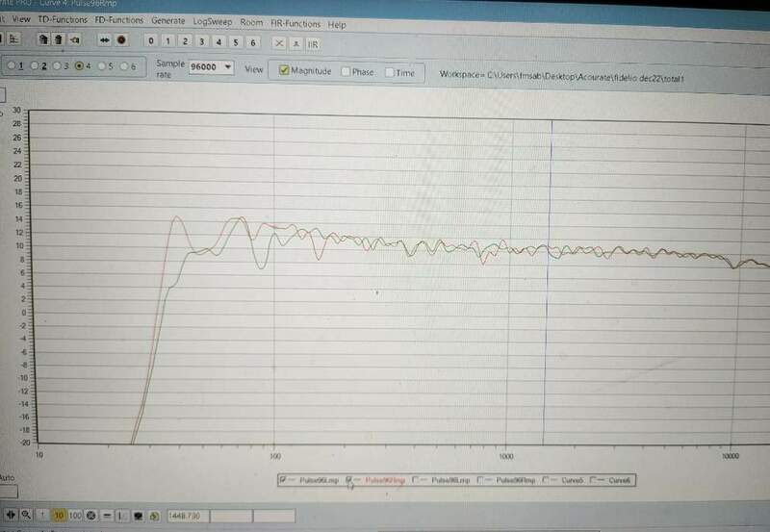Click the yellow 10 scale button at bottom
The width and height of the screenshot is (770, 532).
point(59,516)
